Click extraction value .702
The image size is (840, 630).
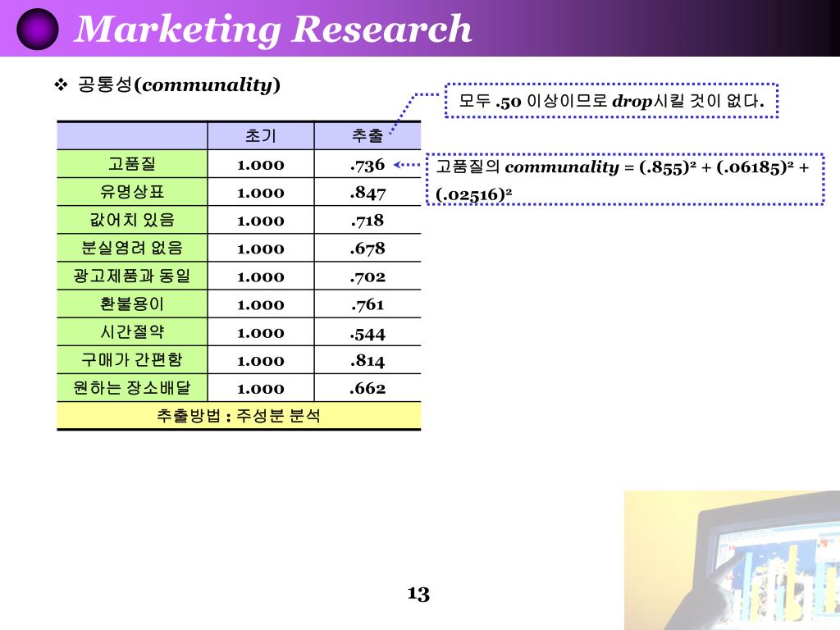(x=367, y=277)
